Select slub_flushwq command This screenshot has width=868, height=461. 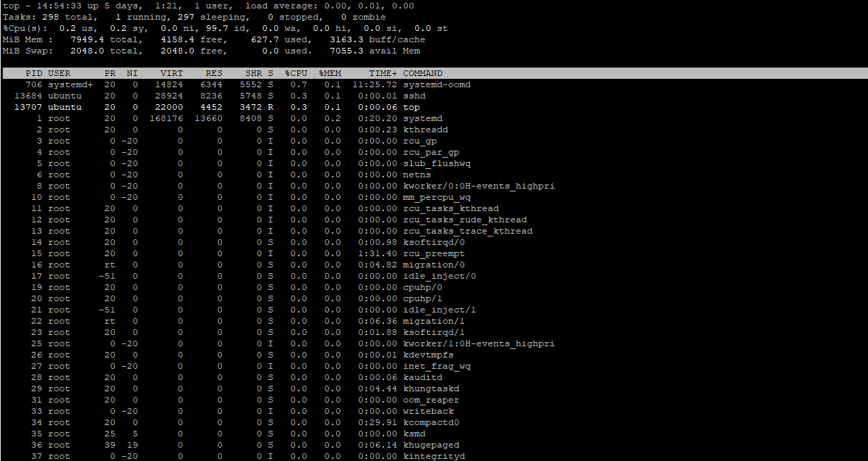point(437,163)
